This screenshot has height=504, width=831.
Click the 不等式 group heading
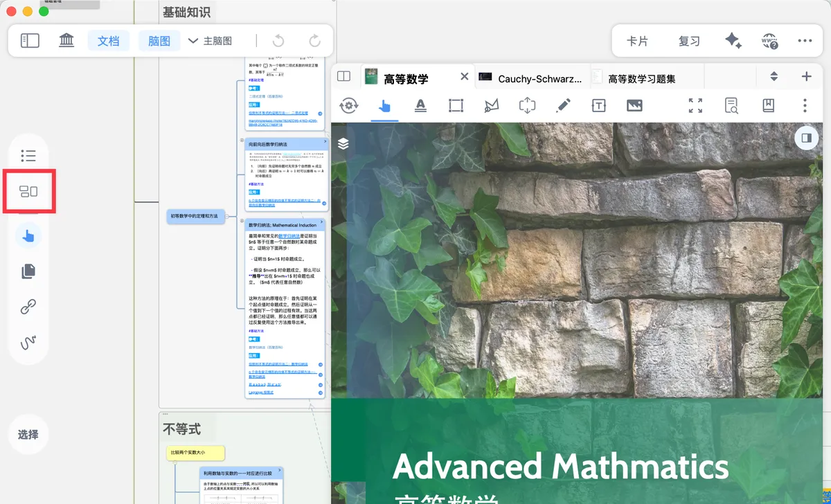181,429
